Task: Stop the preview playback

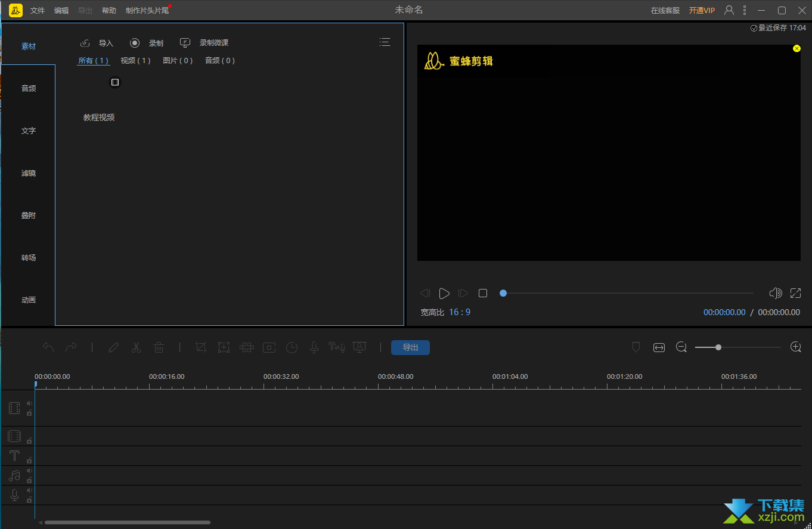Action: click(483, 293)
